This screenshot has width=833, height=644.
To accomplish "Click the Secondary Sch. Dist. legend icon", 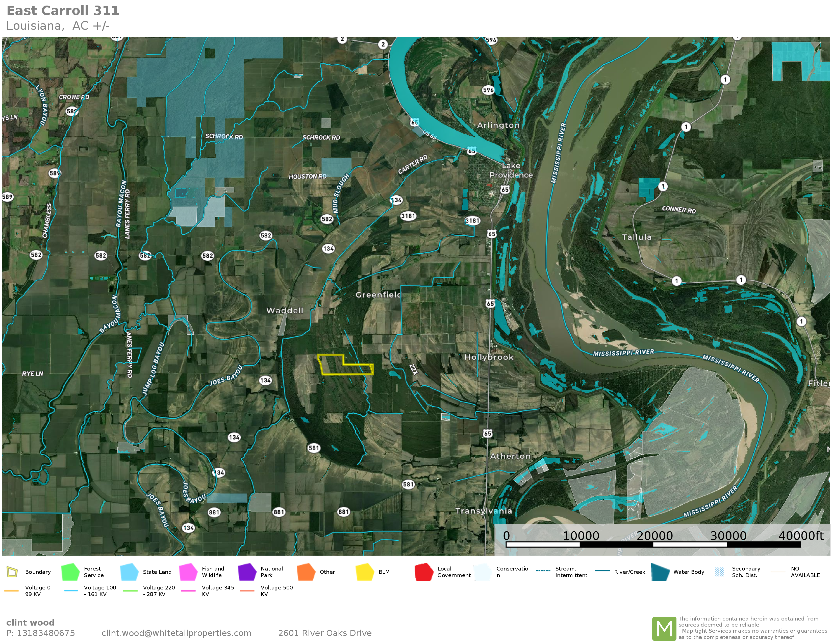I will (x=719, y=572).
